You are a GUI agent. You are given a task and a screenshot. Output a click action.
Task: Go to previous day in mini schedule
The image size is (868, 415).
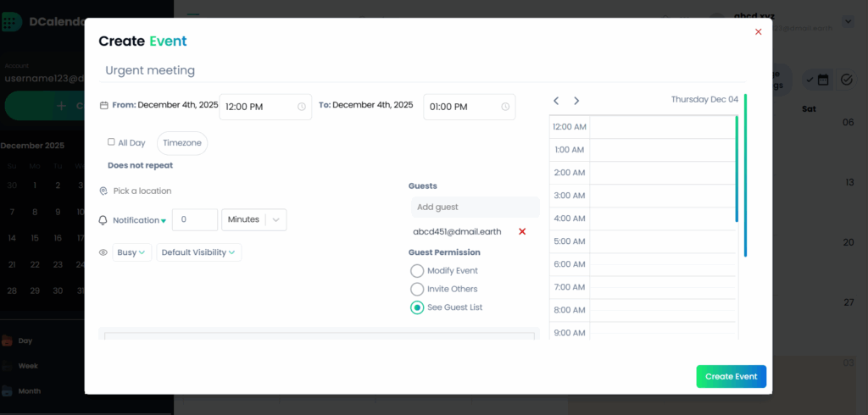coord(556,101)
